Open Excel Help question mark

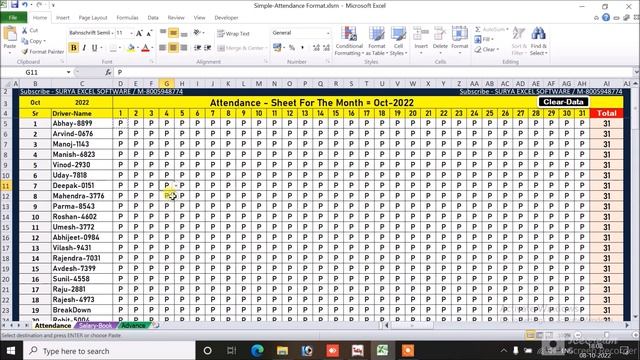(606, 17)
